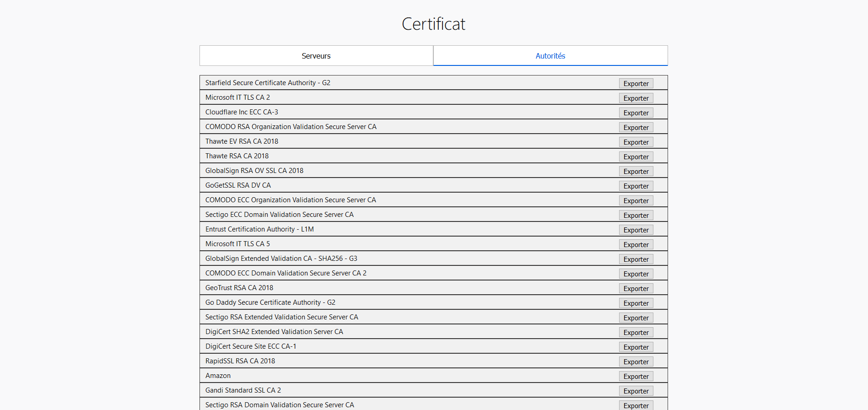Click Exporter for Gandi Standard SSL CA 2
The image size is (868, 410).
click(636, 391)
